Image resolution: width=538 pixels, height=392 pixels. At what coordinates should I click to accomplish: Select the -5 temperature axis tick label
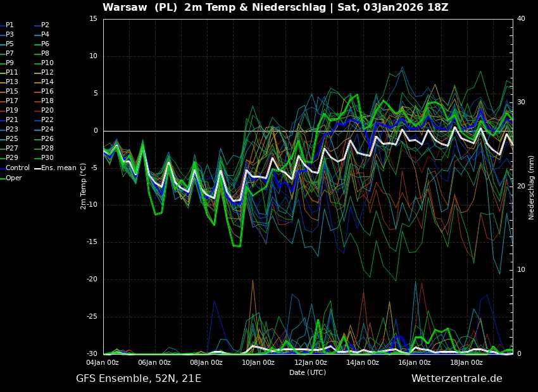click(94, 168)
